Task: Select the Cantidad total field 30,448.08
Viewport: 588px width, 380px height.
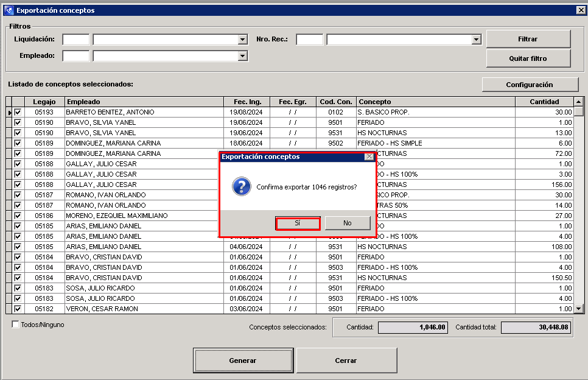Action: coord(536,327)
